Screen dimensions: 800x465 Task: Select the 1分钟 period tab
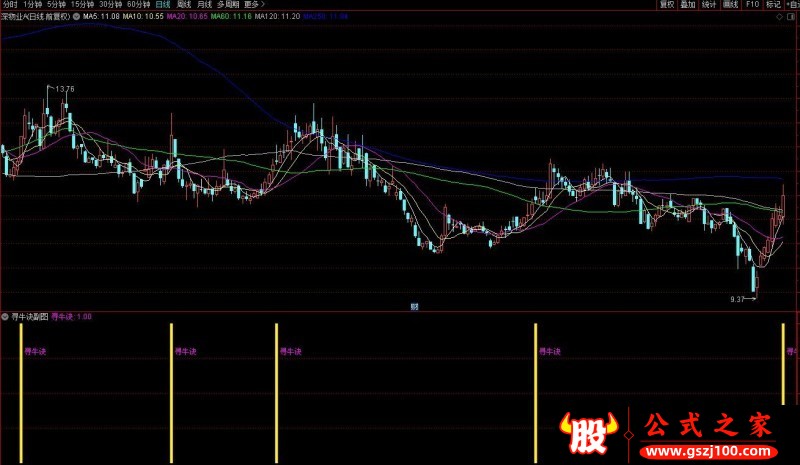tap(33, 5)
